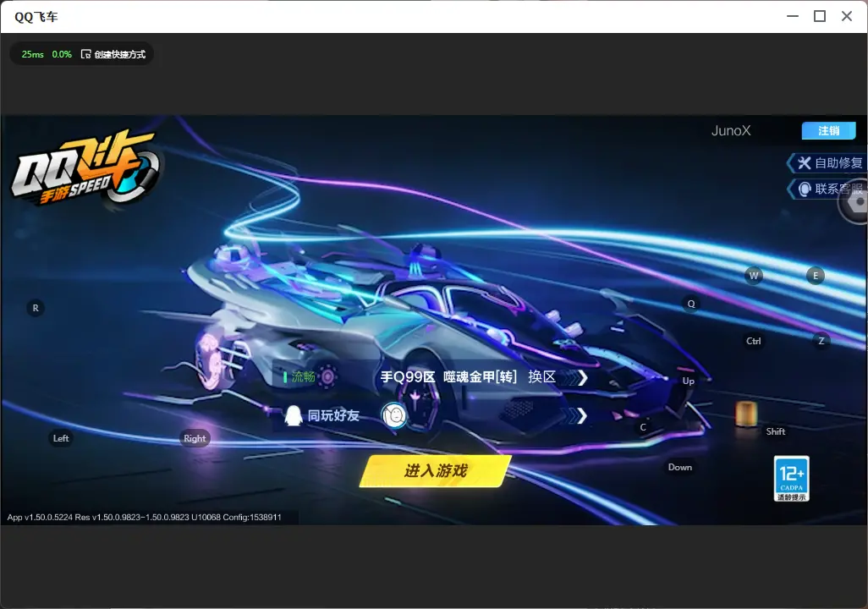Viewport: 868px width, 609px height.
Task: Maximize the QQ飞车 window
Action: (x=820, y=17)
